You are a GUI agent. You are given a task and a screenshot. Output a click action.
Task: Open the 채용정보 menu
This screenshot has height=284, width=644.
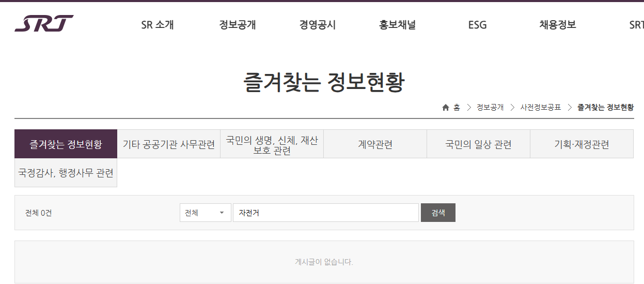558,25
